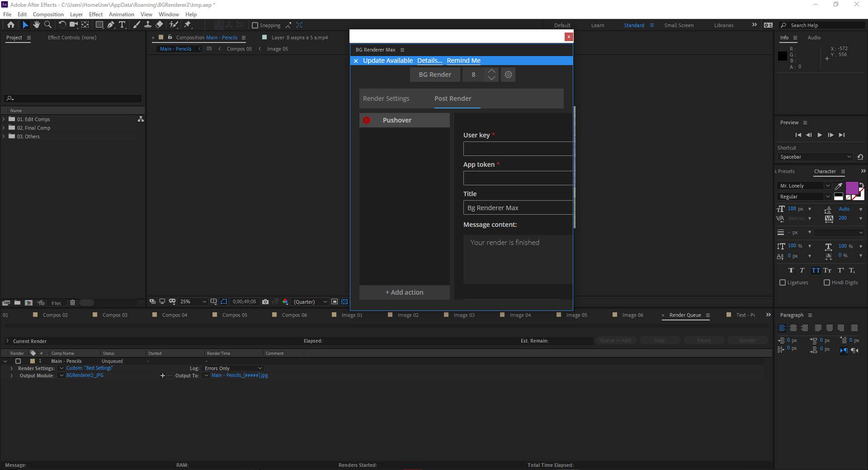Screen dimensions: 868x470
Task: Enable the Hindi Digits checkbox
Action: coord(827,282)
